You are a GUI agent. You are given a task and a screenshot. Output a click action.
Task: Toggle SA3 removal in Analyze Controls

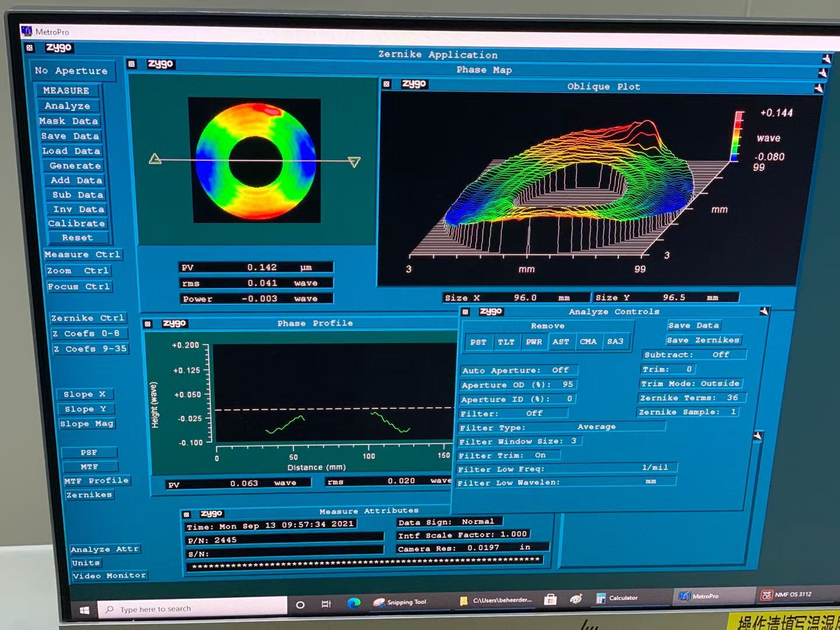pyautogui.click(x=615, y=341)
